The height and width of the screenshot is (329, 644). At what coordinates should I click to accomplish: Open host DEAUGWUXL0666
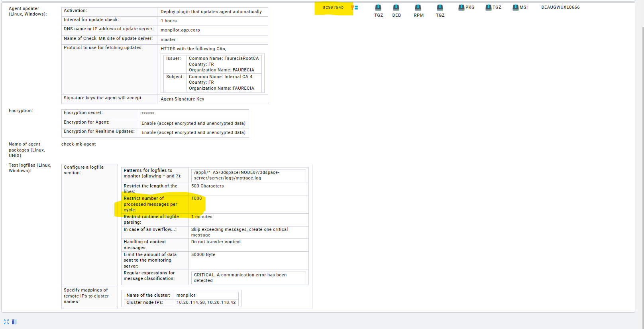560,8
